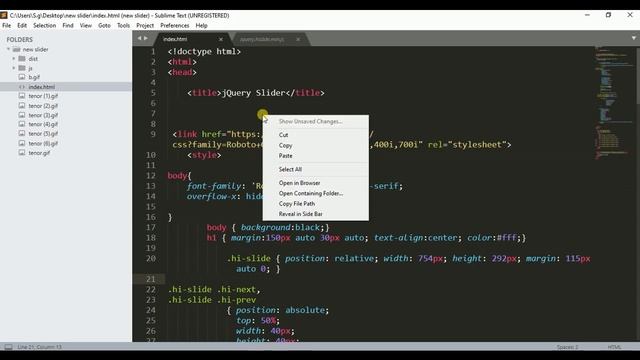Open the Help menu
Screen dimensions: 640x360
pyautogui.click(x=201, y=25)
